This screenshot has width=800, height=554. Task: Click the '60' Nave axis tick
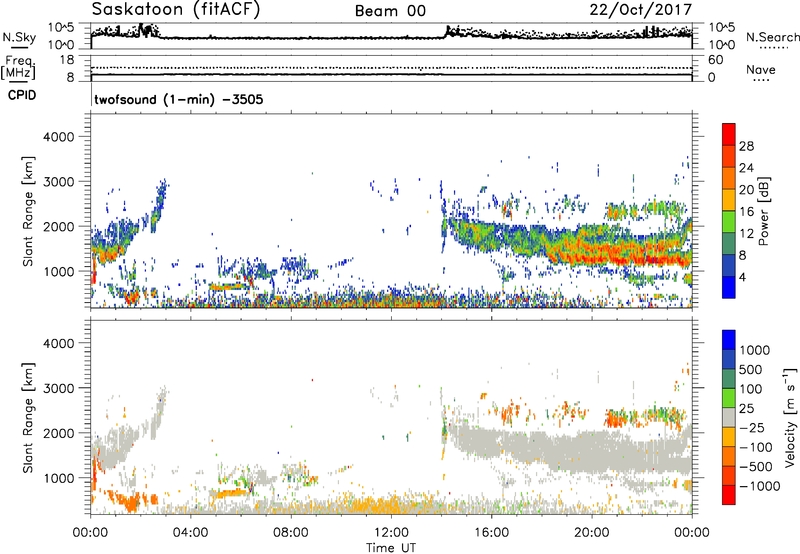pyautogui.click(x=715, y=60)
